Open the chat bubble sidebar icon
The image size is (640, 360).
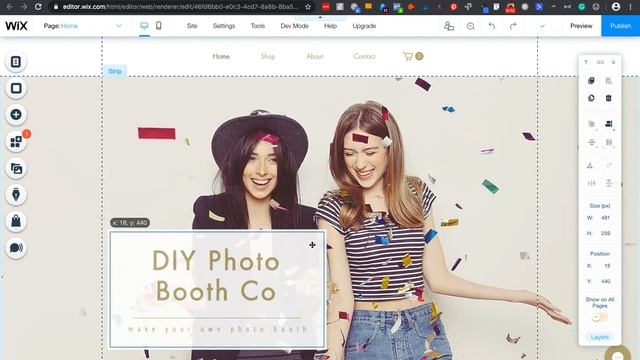pos(16,248)
